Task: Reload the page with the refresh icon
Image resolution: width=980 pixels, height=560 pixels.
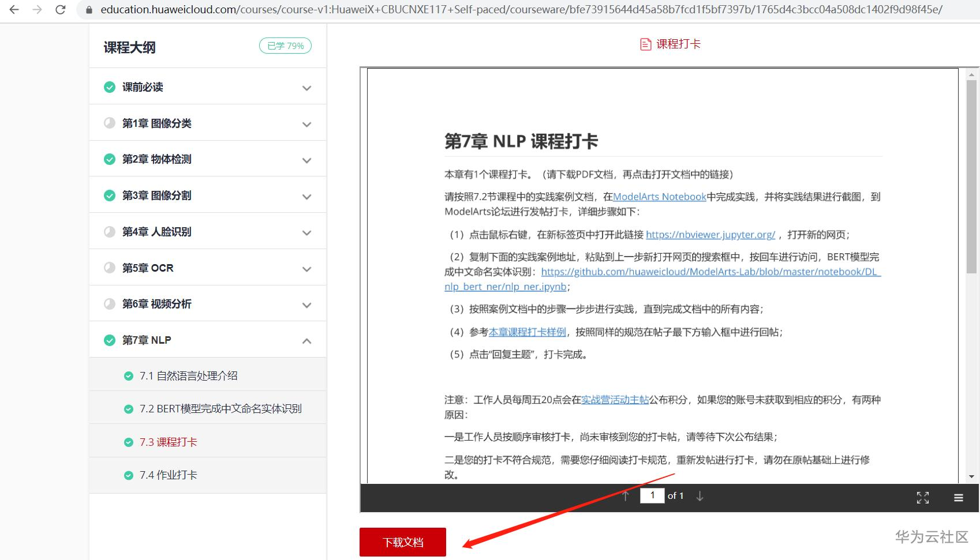Action: tap(61, 10)
